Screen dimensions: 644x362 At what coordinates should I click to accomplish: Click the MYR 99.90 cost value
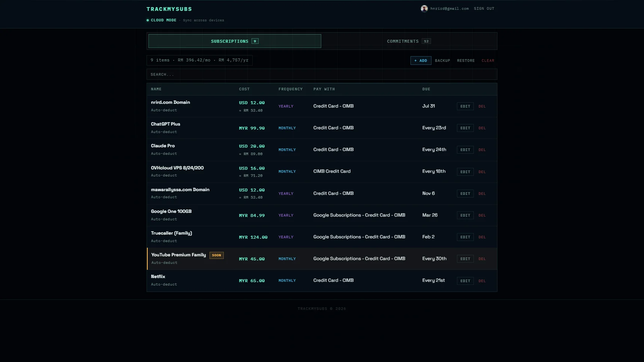(x=252, y=128)
